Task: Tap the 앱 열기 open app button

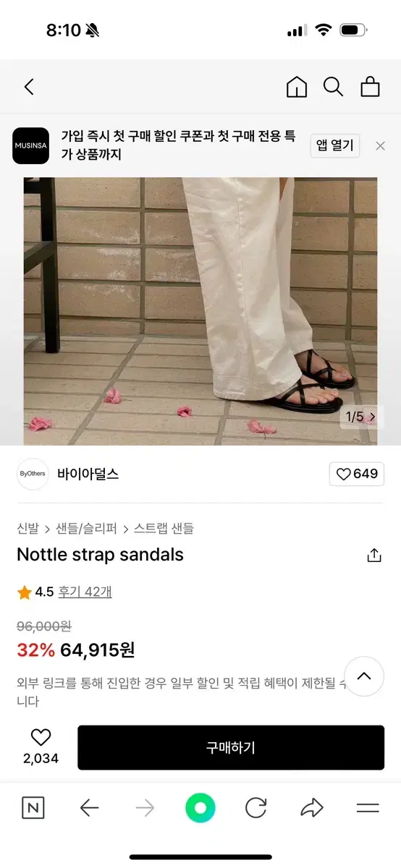Action: [335, 145]
